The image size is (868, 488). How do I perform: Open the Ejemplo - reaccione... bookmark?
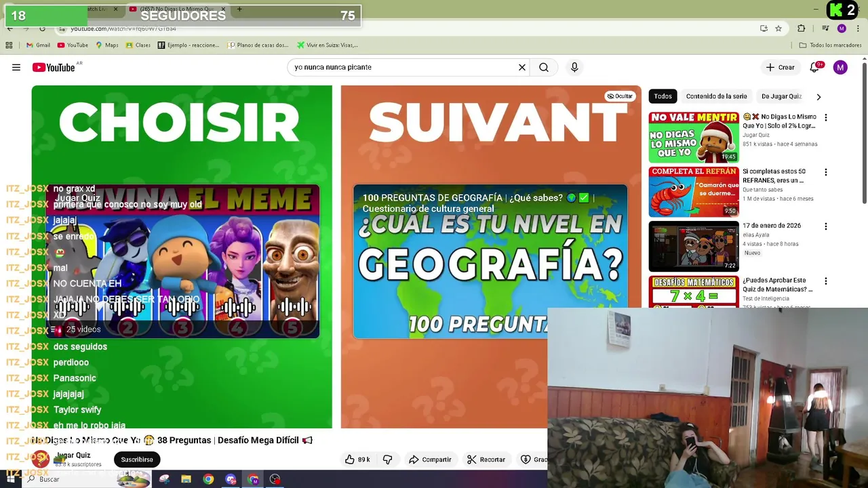click(x=189, y=45)
